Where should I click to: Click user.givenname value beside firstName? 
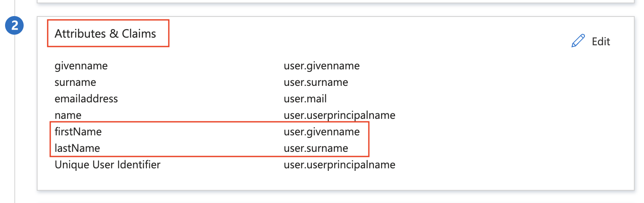click(322, 132)
